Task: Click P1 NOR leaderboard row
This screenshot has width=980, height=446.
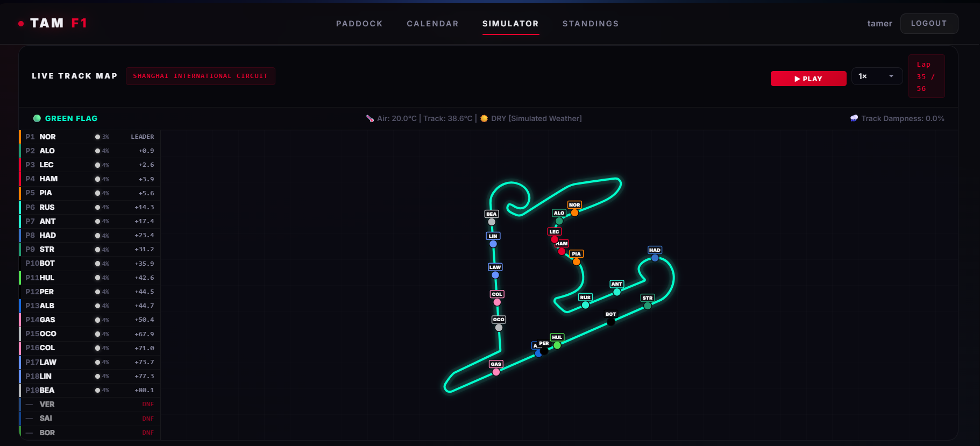Action: point(90,137)
